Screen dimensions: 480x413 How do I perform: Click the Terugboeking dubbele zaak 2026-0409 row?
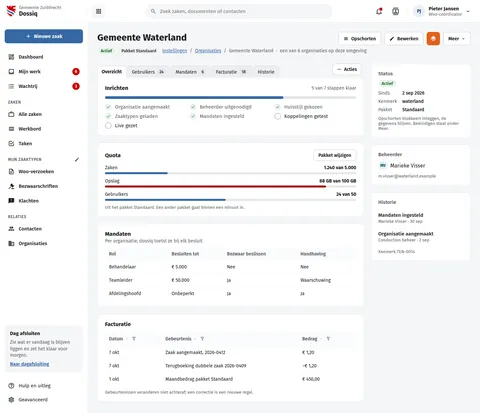tap(230, 366)
